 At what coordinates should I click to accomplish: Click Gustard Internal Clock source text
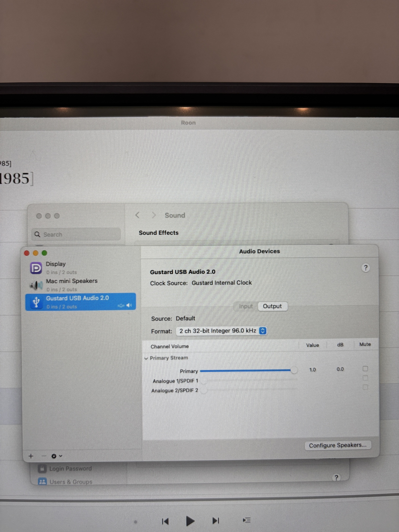(x=221, y=283)
